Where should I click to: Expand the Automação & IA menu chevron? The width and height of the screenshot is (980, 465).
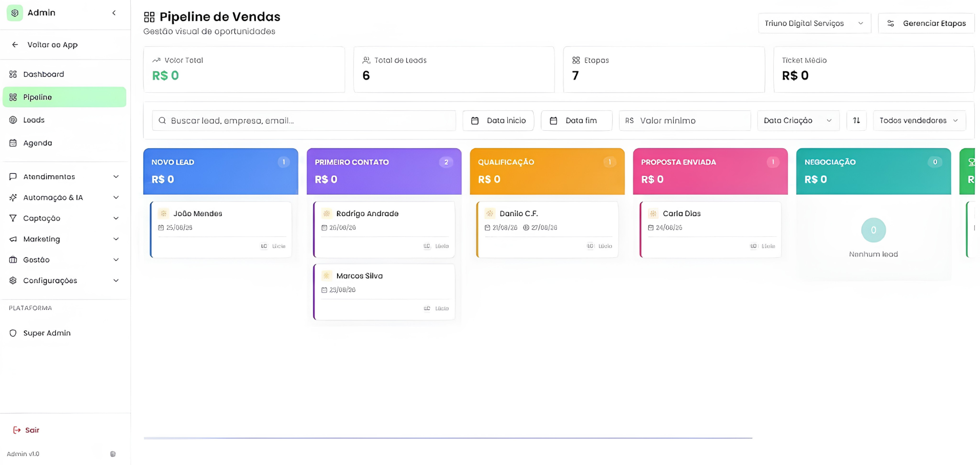pyautogui.click(x=116, y=197)
